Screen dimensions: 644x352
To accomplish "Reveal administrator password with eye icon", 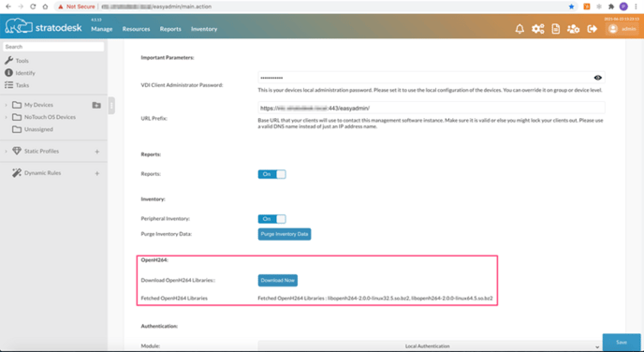I will point(597,78).
